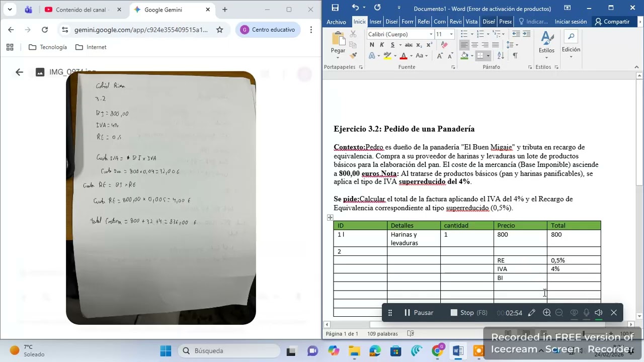Undo last action in Word
644x362 pixels.
[355, 8]
